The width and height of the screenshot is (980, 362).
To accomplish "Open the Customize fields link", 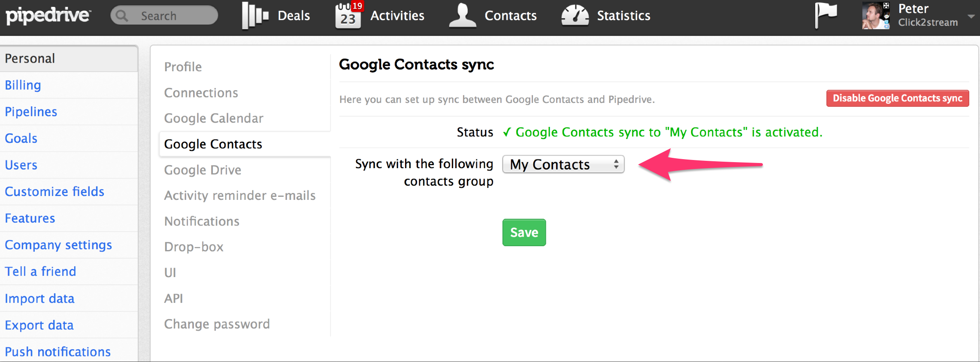I will coord(54,192).
